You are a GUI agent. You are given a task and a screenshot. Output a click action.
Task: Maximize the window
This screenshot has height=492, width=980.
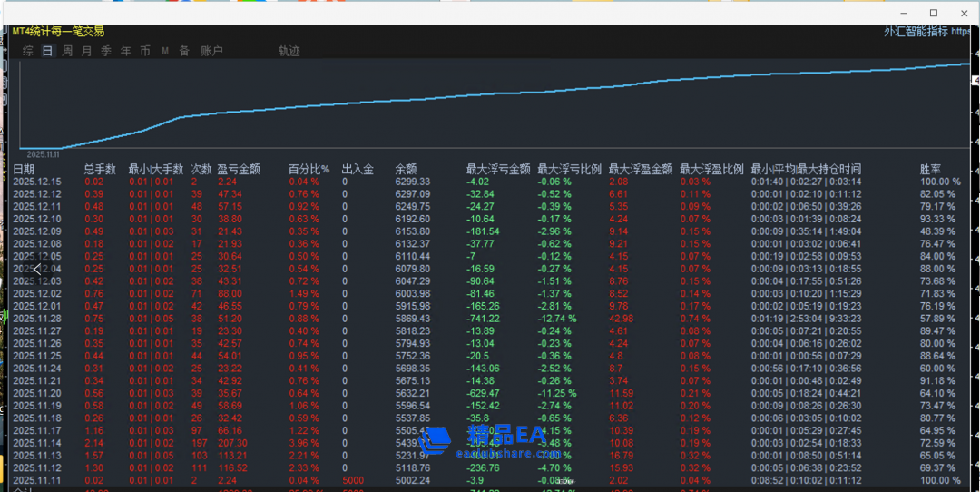point(934,13)
